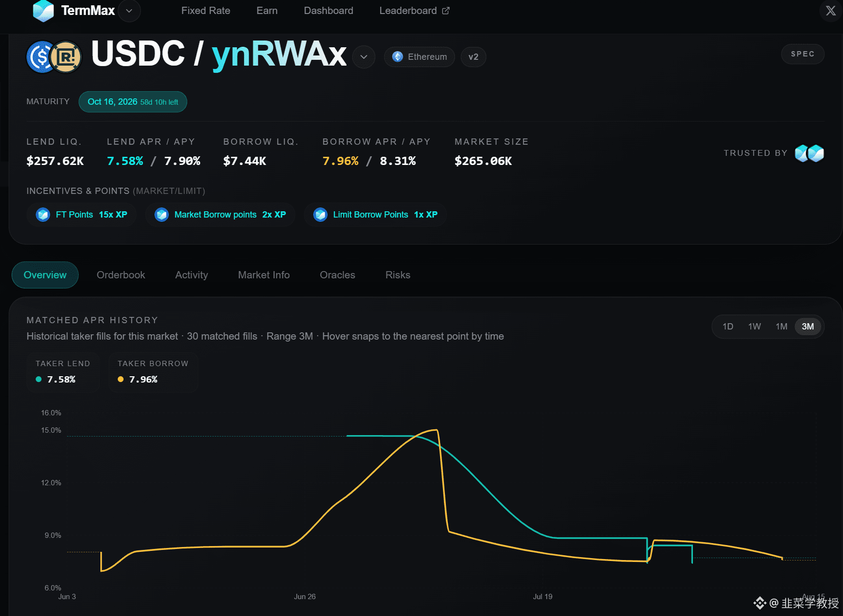Click the Borrow APR value 7.96%
Image resolution: width=843 pixels, height=616 pixels.
341,161
